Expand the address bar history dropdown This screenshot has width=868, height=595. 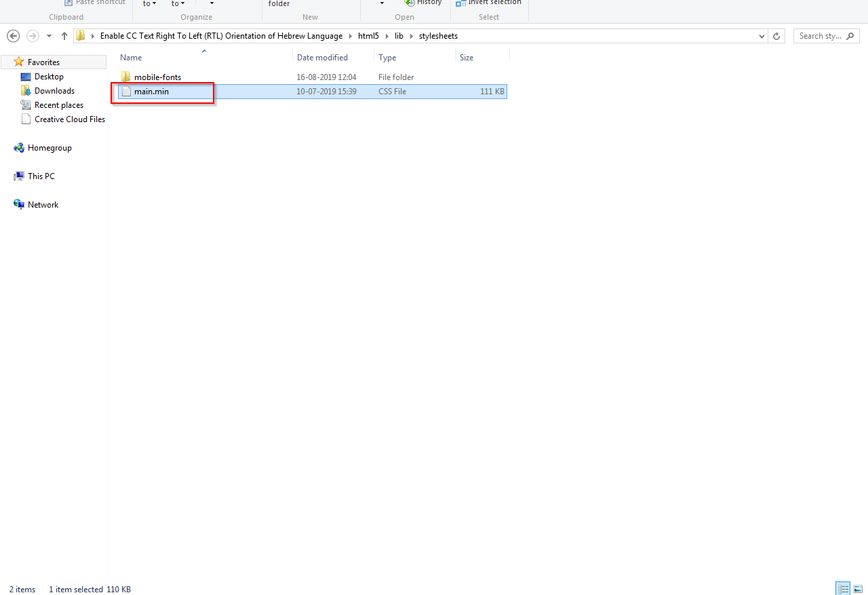coord(762,36)
